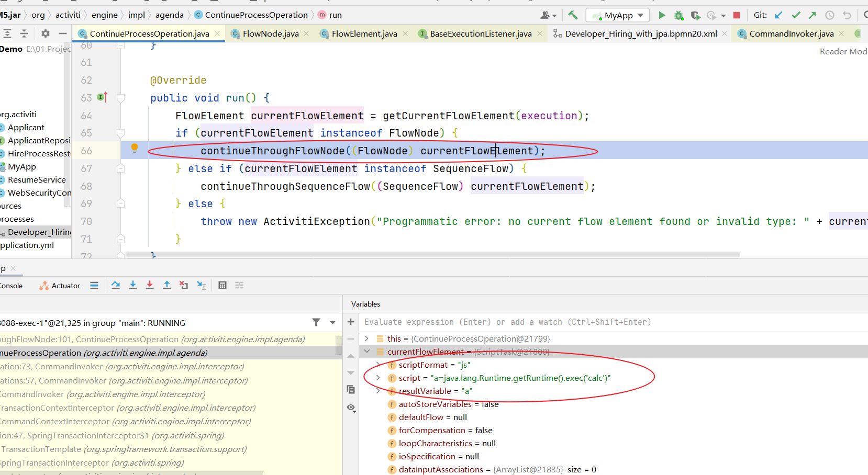Expand the scriptFormat field node

tap(379, 365)
